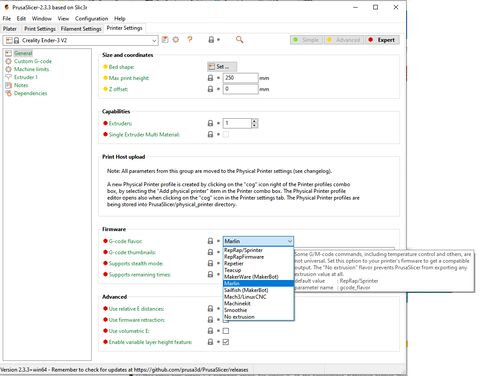Click lock icon for Max print height
The image size is (480, 376).
point(210,78)
